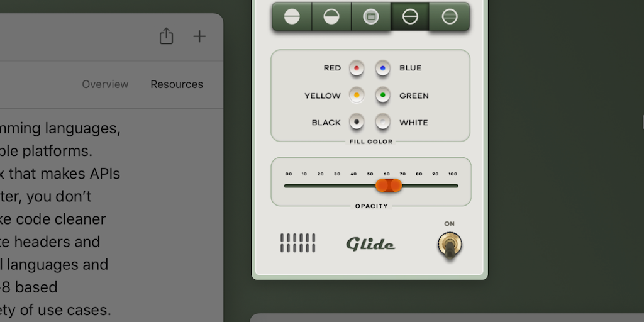Screen dimensions: 644x322
Task: Click the orange opacity slider knob
Action: click(389, 186)
